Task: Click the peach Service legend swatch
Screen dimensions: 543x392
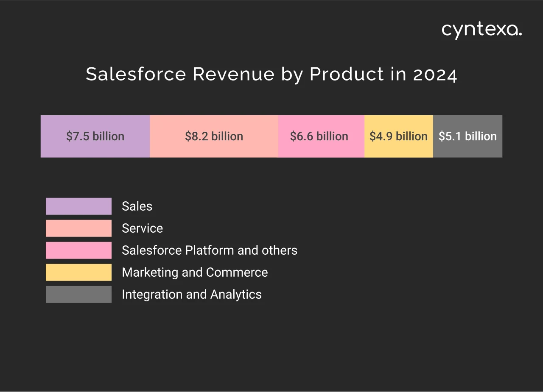Action: coord(78,228)
